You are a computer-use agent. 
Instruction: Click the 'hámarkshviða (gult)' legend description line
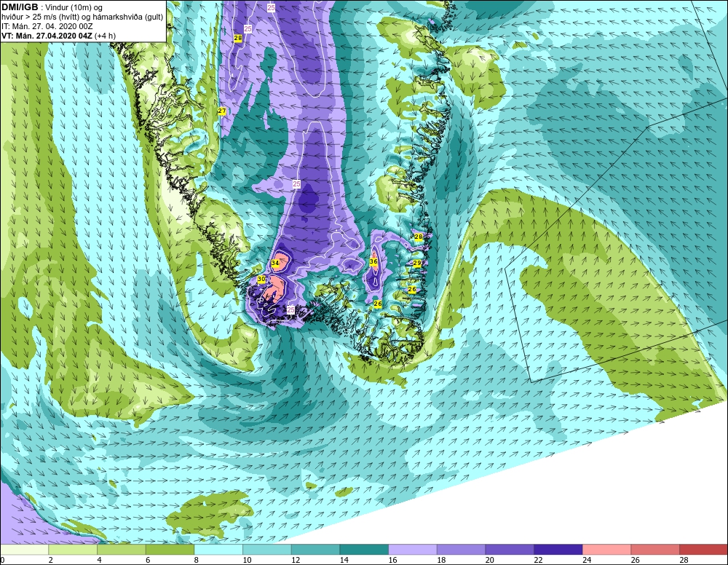pos(82,17)
